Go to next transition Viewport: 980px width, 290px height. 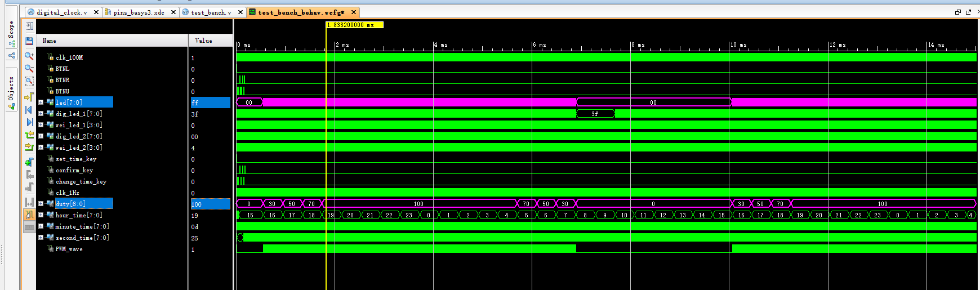(x=29, y=148)
